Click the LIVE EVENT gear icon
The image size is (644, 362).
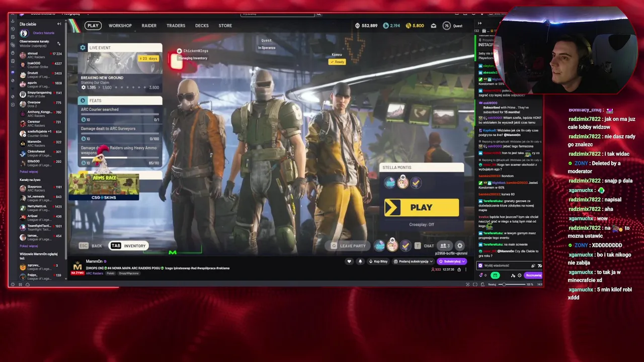click(83, 48)
